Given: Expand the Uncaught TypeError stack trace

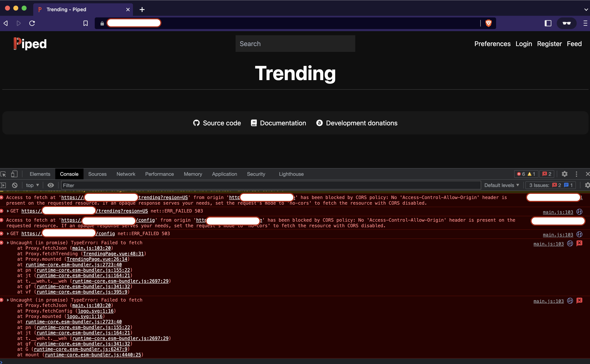Looking at the screenshot, I should point(8,242).
